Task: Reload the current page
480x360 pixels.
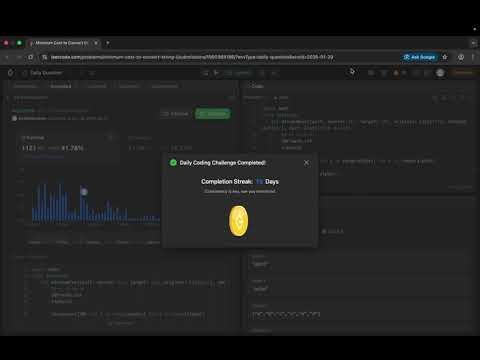Action: pyautogui.click(x=30, y=57)
